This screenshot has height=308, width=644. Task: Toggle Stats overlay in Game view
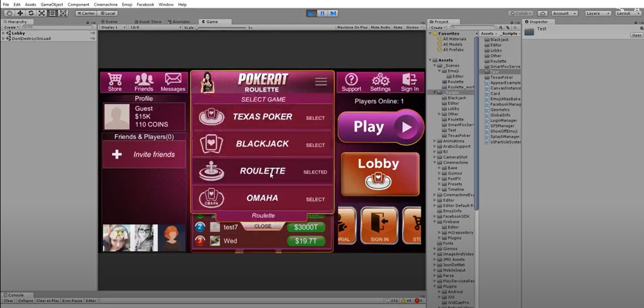coord(398,27)
